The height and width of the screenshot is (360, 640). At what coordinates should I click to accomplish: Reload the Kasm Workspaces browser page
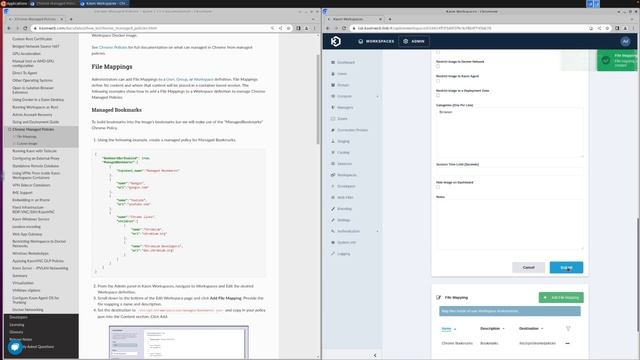tap(344, 28)
